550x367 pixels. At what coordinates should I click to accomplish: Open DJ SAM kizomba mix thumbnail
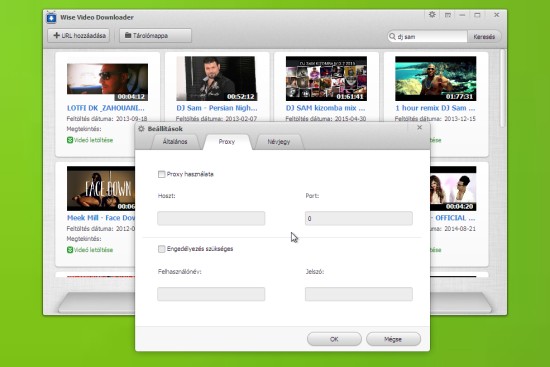click(326, 79)
